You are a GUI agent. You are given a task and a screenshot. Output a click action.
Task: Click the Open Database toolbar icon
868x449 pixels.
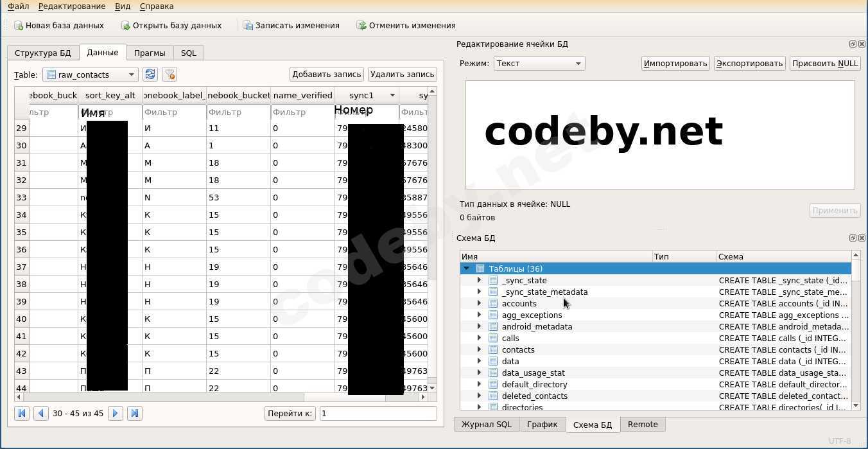click(126, 26)
